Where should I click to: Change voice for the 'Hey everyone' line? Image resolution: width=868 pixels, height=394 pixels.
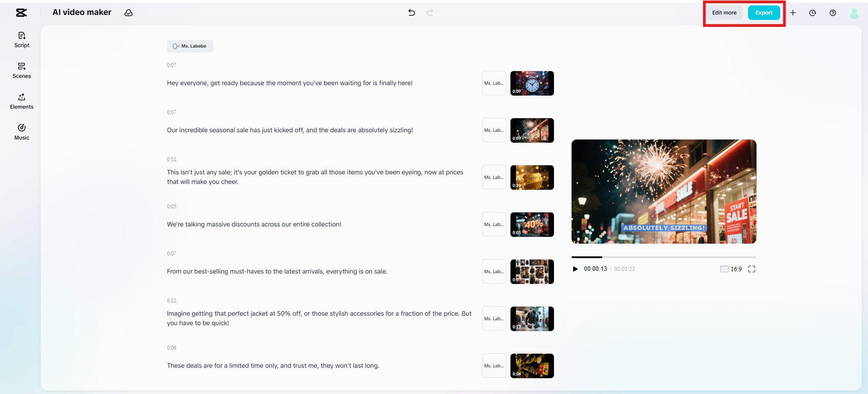494,83
